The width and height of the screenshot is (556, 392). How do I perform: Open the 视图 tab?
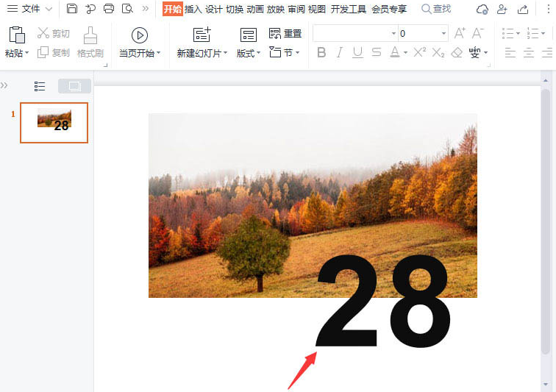(317, 9)
